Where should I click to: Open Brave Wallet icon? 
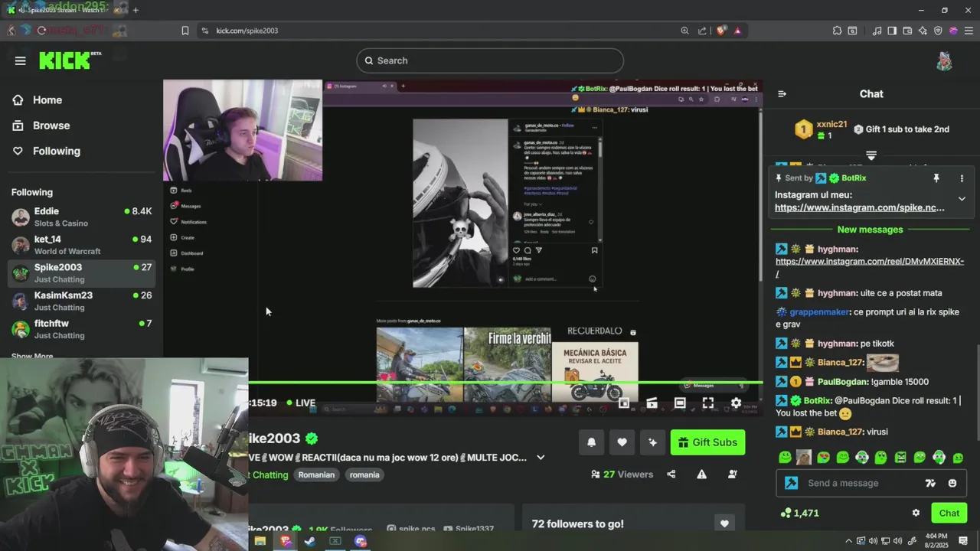pos(907,31)
